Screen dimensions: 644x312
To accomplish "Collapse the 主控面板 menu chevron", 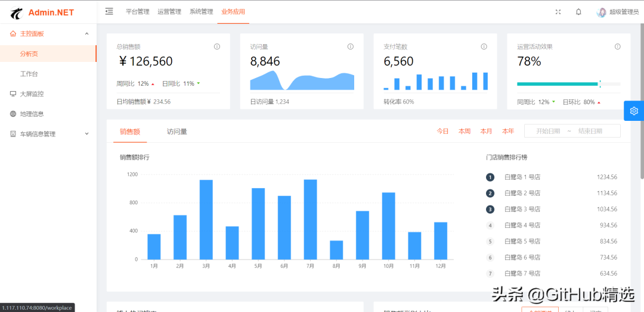I will [x=86, y=33].
